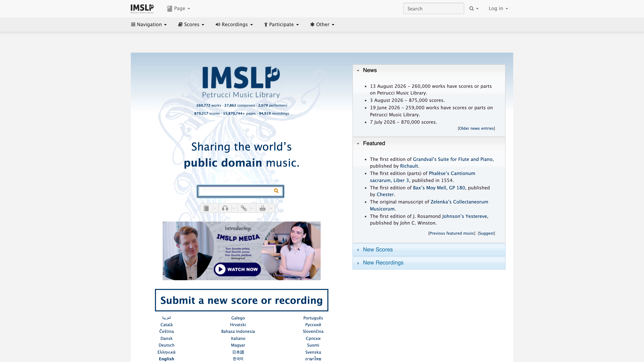Switch language to Suomi
Screen dimensions: 644x362
coord(313,345)
